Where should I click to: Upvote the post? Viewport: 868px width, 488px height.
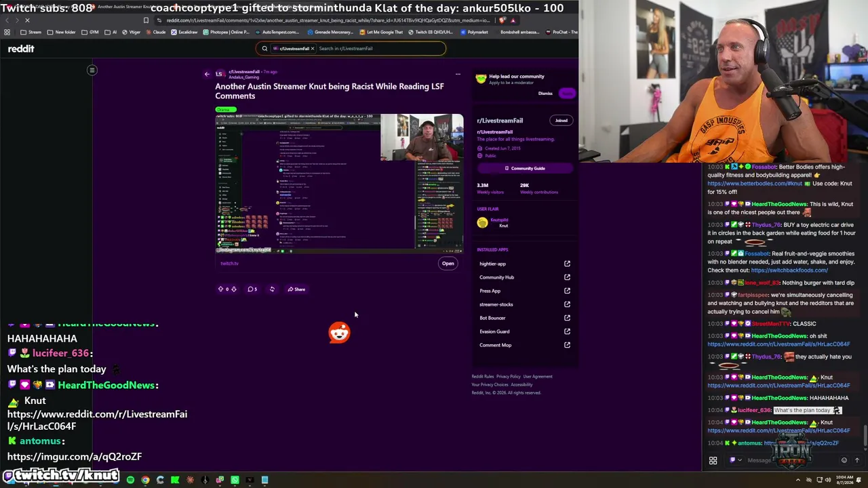(x=220, y=289)
